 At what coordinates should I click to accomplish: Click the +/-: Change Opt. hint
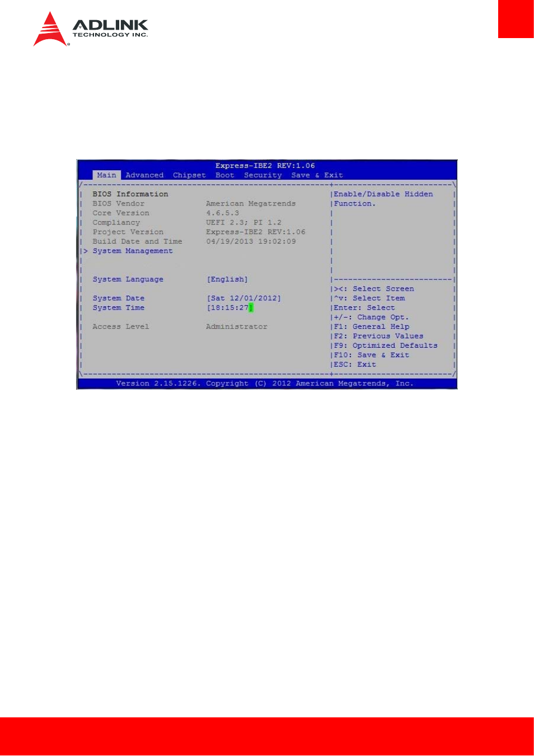[372, 318]
